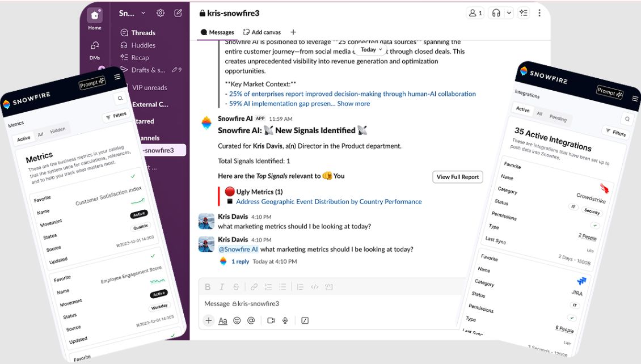Open the AI summary sparkle icon
Screen dimensions: 641x364
[x=524, y=13]
